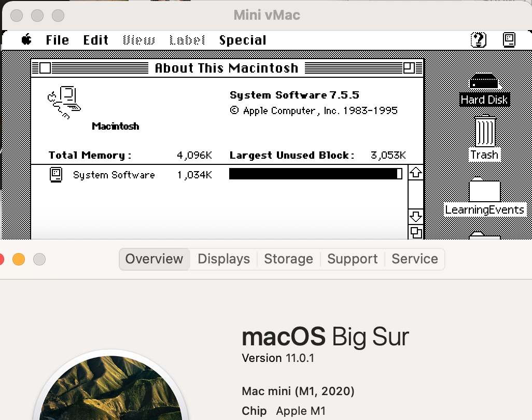
Task: Click the 'Total Memory :' label
Action: coord(90,156)
